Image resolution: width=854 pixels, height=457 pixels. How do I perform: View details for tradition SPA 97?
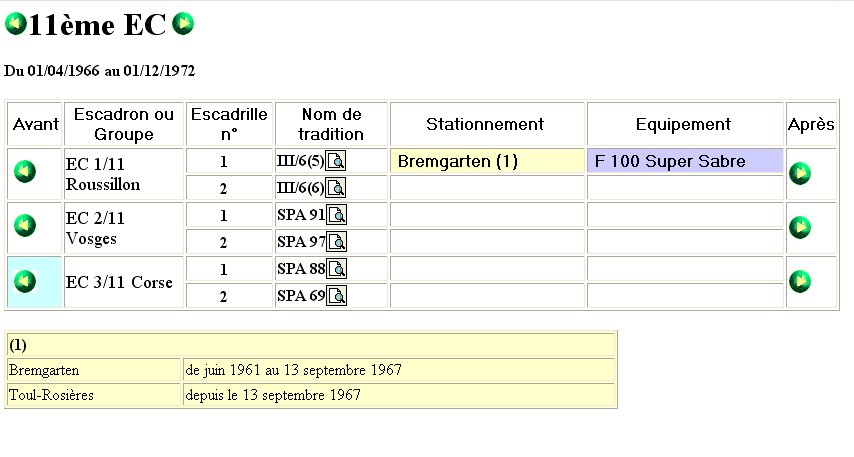point(336,242)
